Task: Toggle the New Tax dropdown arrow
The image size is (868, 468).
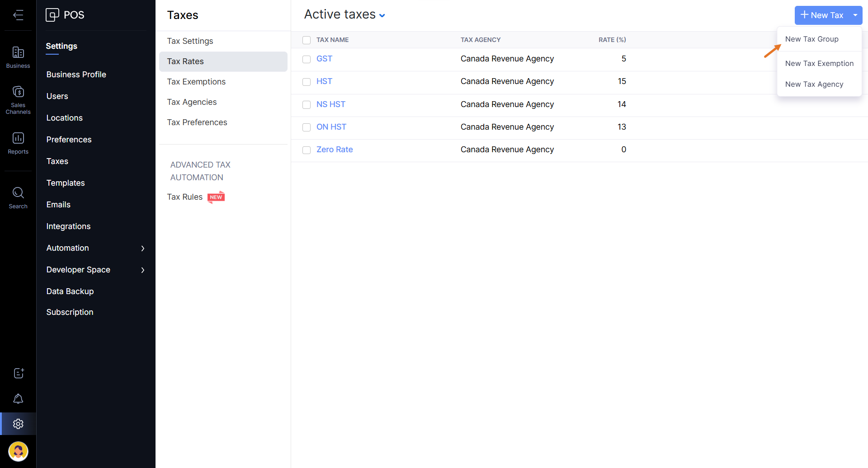Action: pyautogui.click(x=855, y=15)
